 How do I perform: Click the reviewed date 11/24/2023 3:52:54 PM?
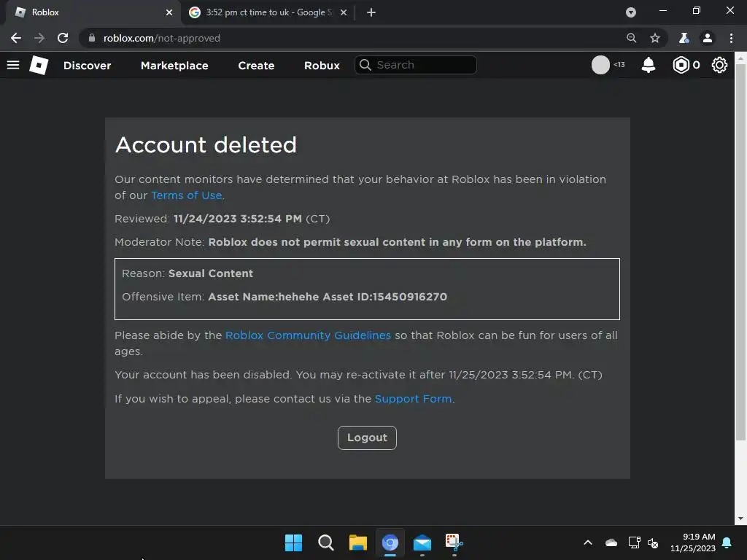[x=238, y=219]
